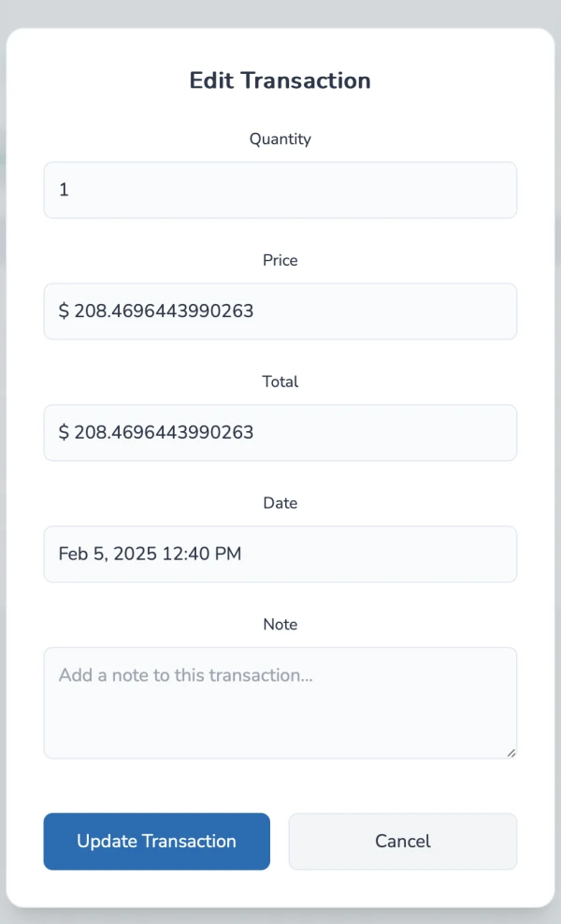The width and height of the screenshot is (561, 924).
Task: Select the Total label above its field
Action: click(x=280, y=382)
